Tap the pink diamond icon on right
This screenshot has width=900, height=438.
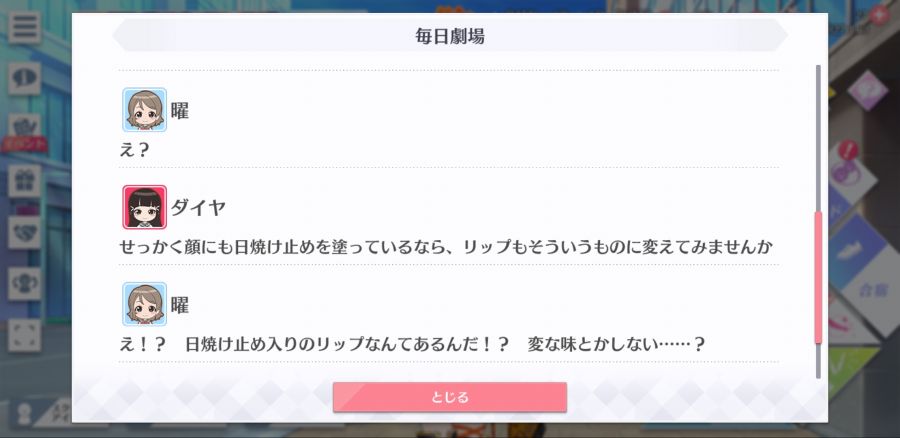pyautogui.click(x=867, y=90)
